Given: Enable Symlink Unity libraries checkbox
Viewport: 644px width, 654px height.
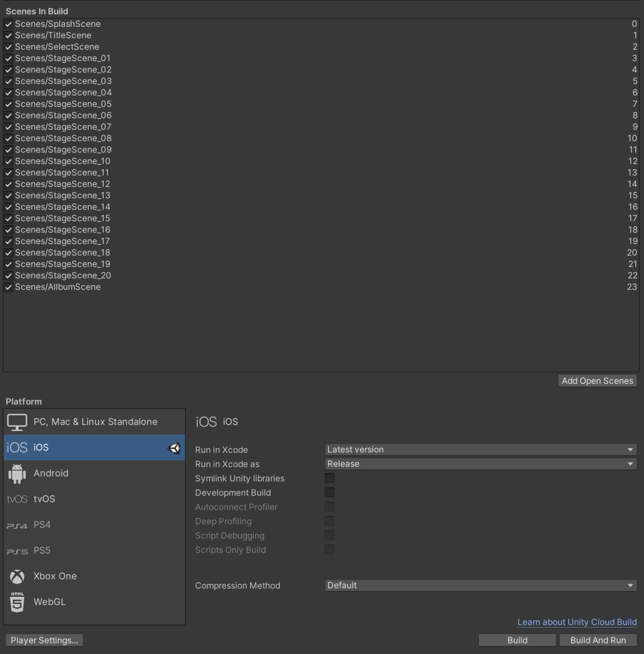Looking at the screenshot, I should [x=329, y=478].
